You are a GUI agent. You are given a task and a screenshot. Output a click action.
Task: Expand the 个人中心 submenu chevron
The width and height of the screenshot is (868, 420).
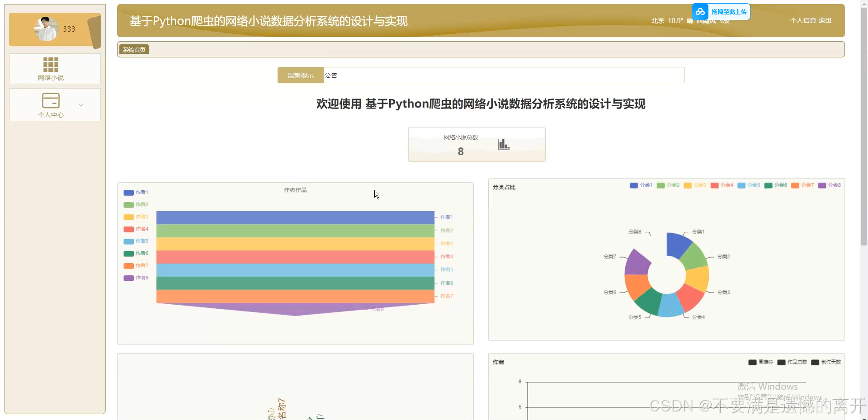point(81,105)
